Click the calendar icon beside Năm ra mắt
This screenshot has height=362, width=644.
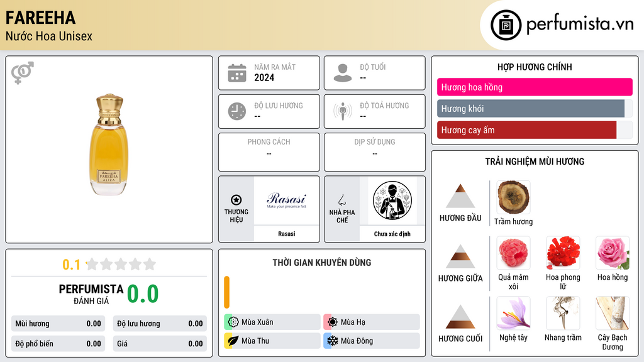point(237,73)
